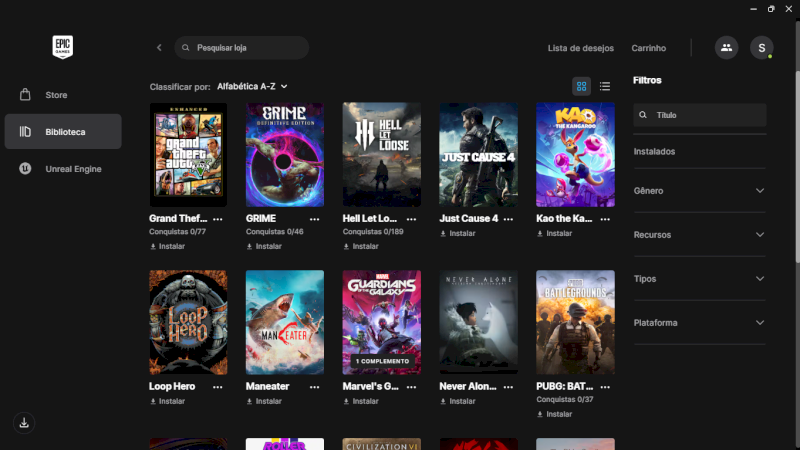The height and width of the screenshot is (450, 800).
Task: Open the S profile avatar
Action: point(761,47)
